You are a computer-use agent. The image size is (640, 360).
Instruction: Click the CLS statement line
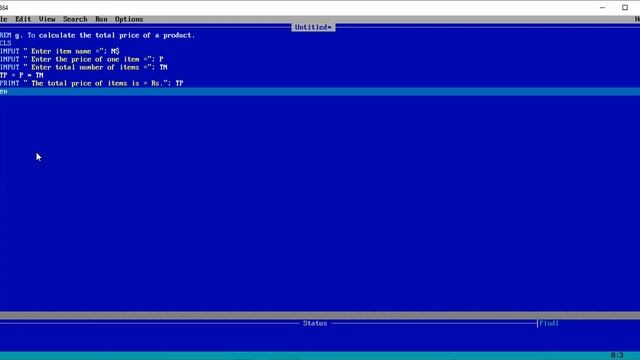click(x=6, y=43)
